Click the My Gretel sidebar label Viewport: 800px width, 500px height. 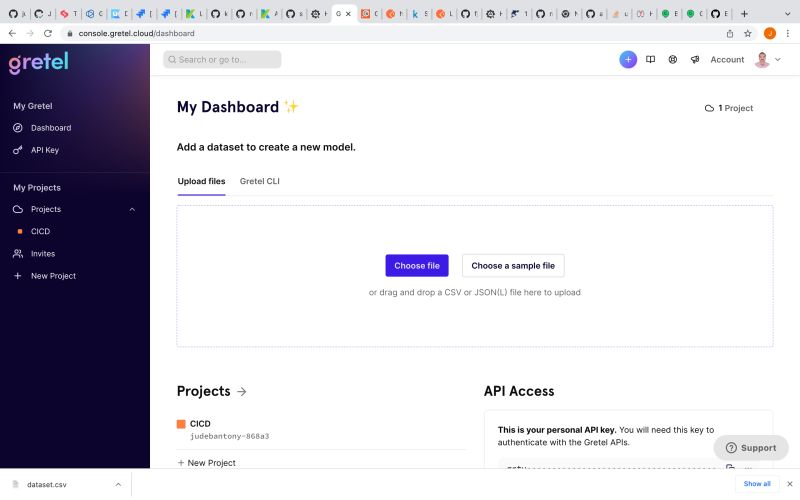tap(33, 106)
